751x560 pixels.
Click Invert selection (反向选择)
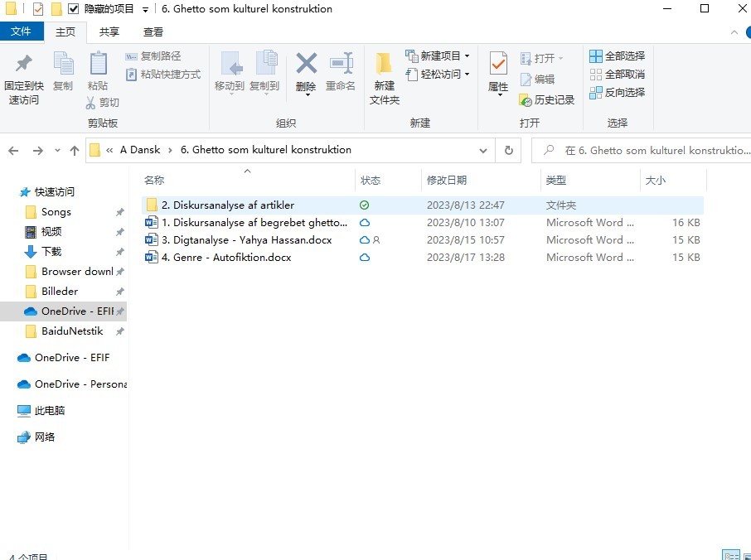tap(617, 93)
